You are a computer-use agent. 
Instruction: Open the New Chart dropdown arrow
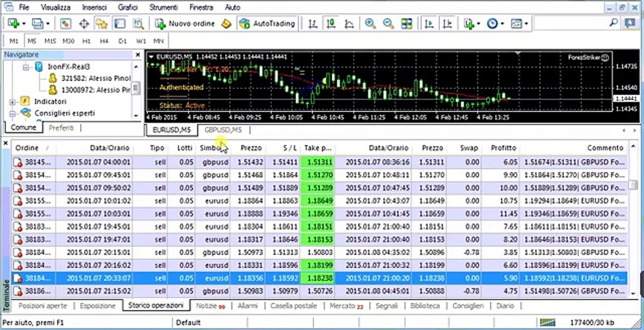[x=23, y=23]
